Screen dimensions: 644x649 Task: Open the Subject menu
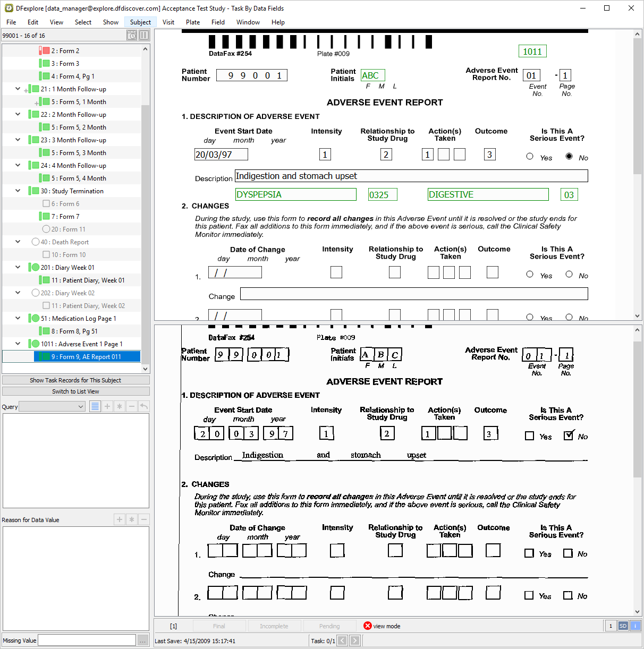(140, 22)
